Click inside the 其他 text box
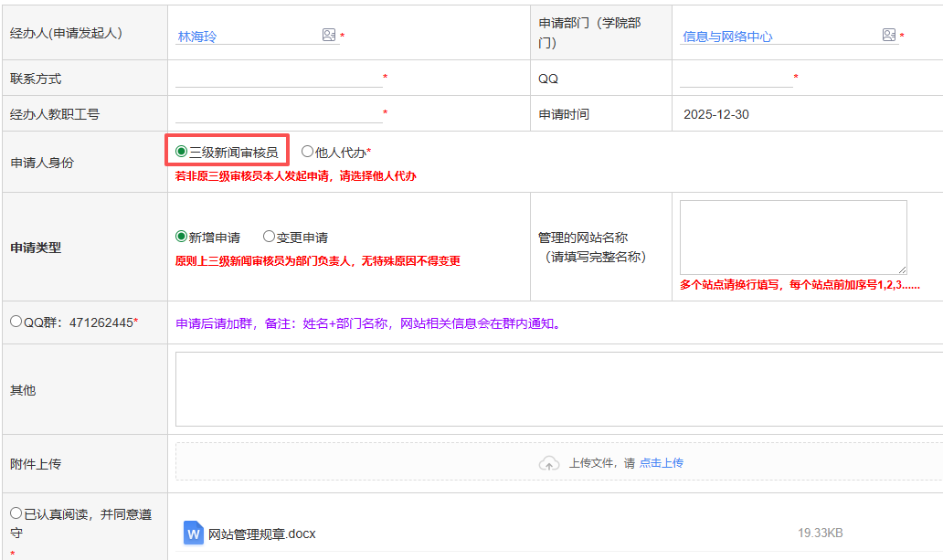 click(x=557, y=389)
